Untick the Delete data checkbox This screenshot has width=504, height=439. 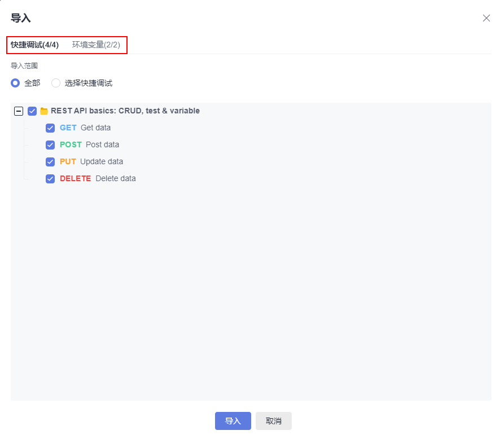point(50,179)
